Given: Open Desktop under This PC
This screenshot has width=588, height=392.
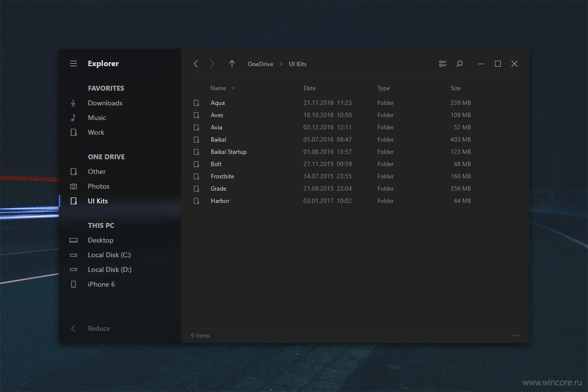Looking at the screenshot, I should point(100,240).
